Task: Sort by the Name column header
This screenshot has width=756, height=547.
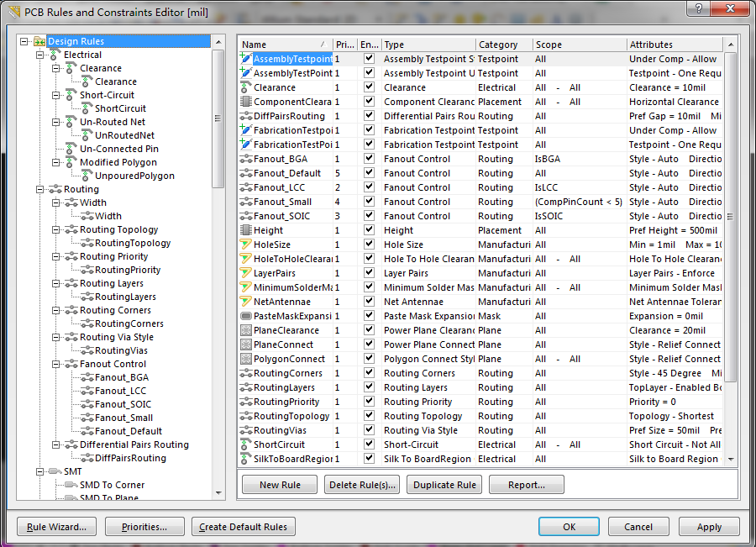Action: click(286, 45)
